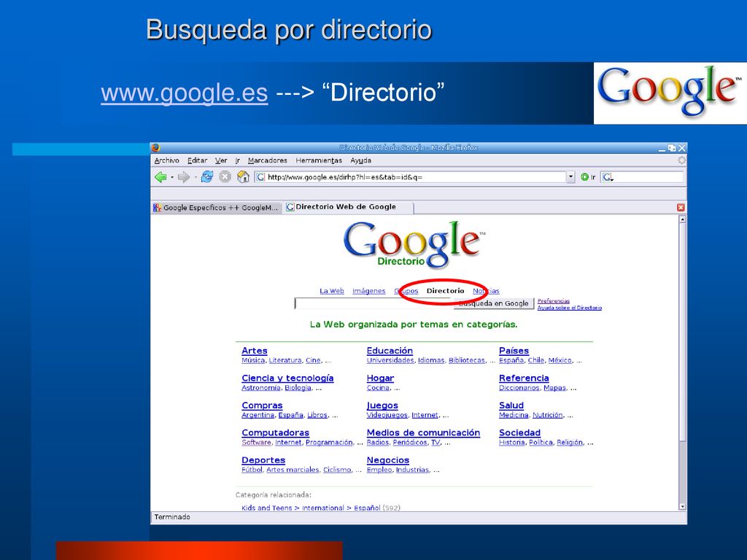
Task: Open the Videojuegos subcategory link
Action: (387, 415)
